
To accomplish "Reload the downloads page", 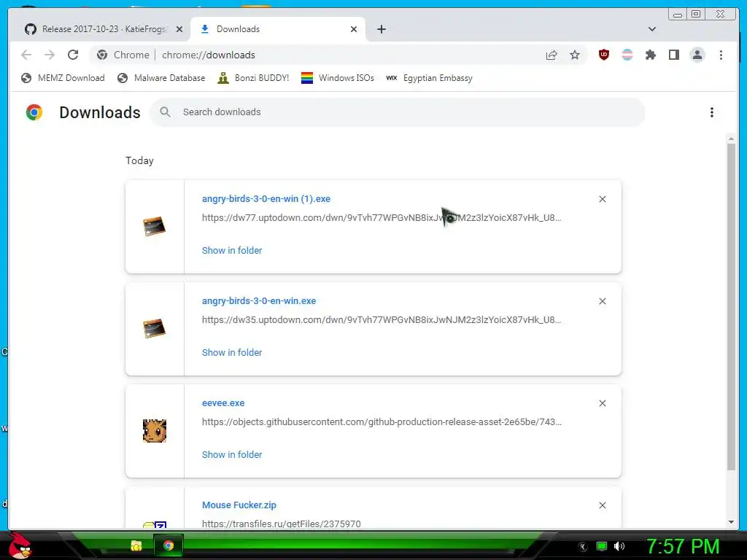I will tap(73, 55).
